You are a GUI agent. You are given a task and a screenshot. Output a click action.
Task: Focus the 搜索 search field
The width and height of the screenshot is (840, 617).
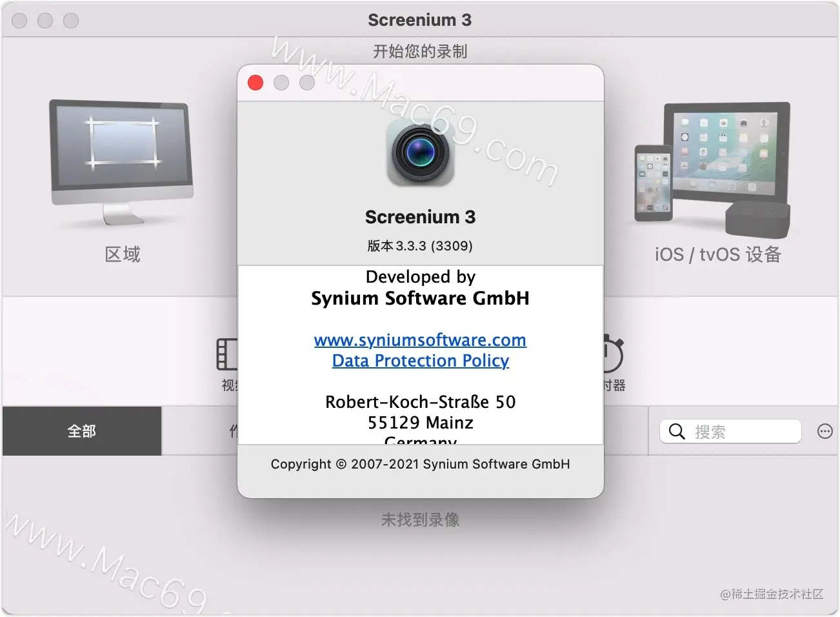pos(730,431)
